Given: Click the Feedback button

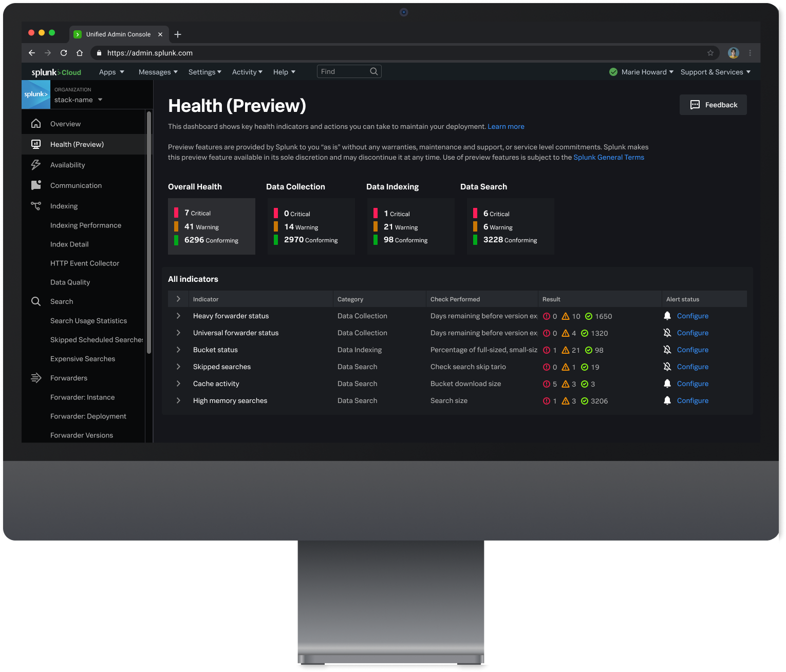Looking at the screenshot, I should [713, 105].
